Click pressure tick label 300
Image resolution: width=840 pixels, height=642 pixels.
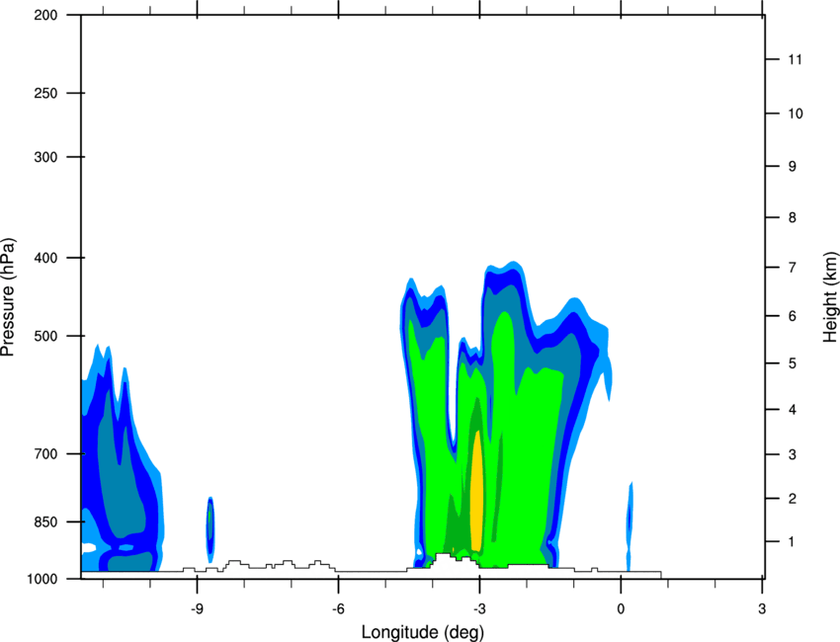[45, 157]
